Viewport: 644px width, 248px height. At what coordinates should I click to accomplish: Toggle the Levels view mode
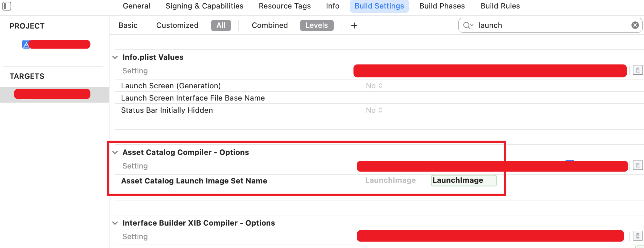tap(317, 25)
